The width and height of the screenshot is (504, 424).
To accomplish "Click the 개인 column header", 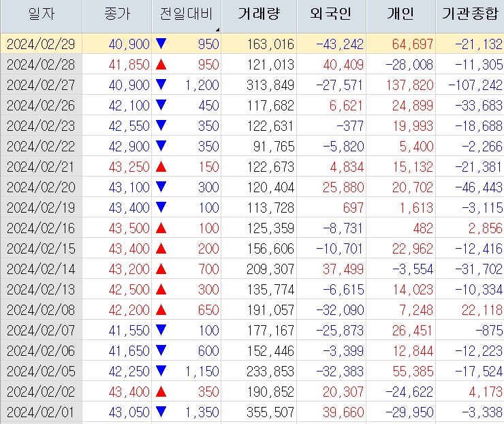I will click(x=401, y=15).
